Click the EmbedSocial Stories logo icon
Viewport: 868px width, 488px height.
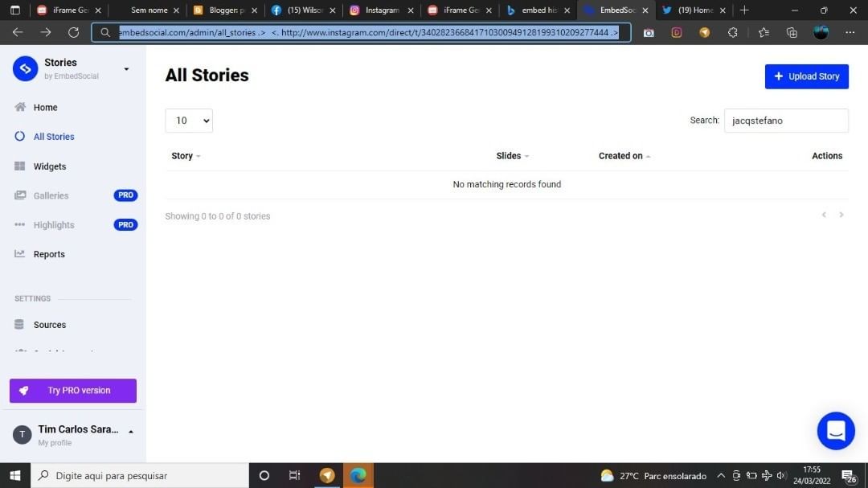click(x=25, y=68)
